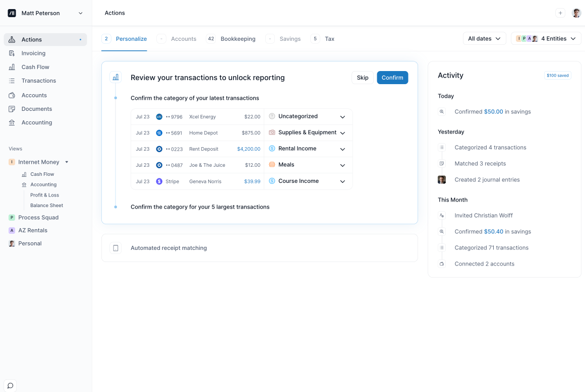Open Actions in the sidebar
585x392 pixels.
(x=45, y=39)
